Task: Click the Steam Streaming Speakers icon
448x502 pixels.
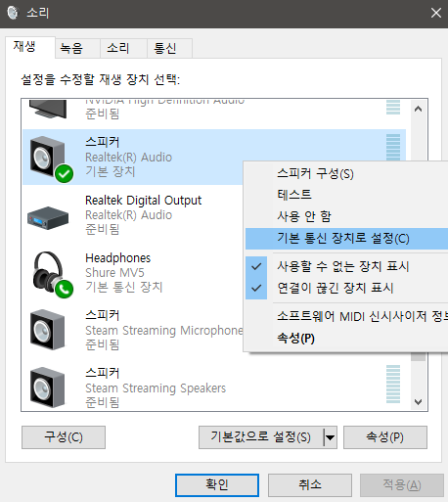Action: 47,388
